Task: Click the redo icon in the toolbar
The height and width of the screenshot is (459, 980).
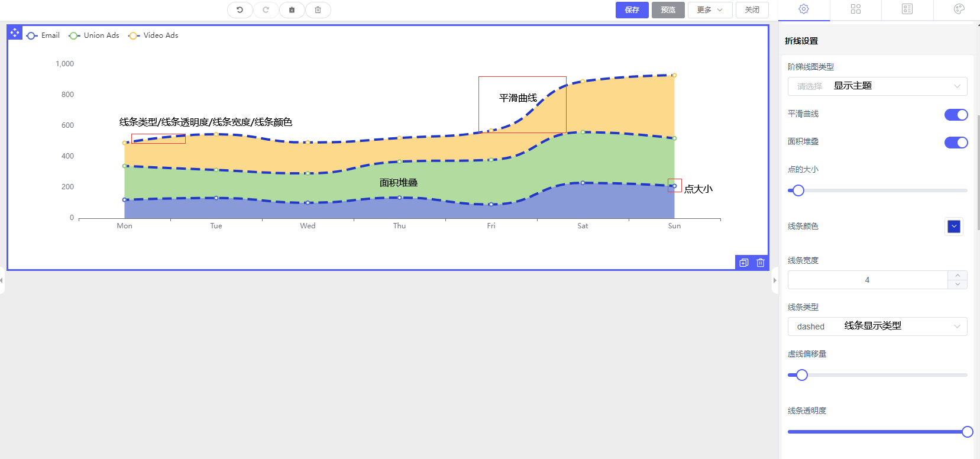Action: pyautogui.click(x=266, y=10)
